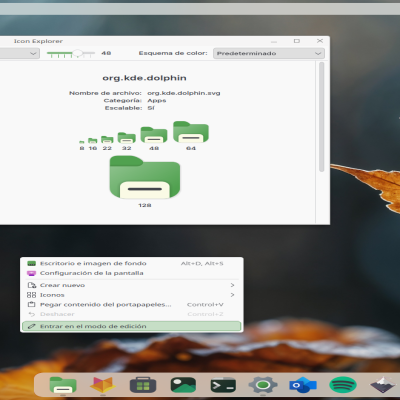Open the software store briefcase icon

tap(143, 385)
